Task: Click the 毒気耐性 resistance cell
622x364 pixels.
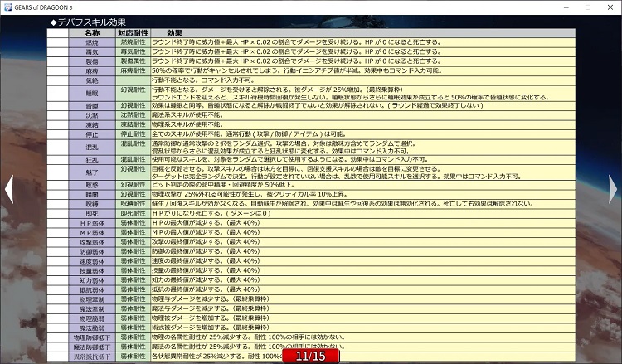Action: (x=133, y=52)
